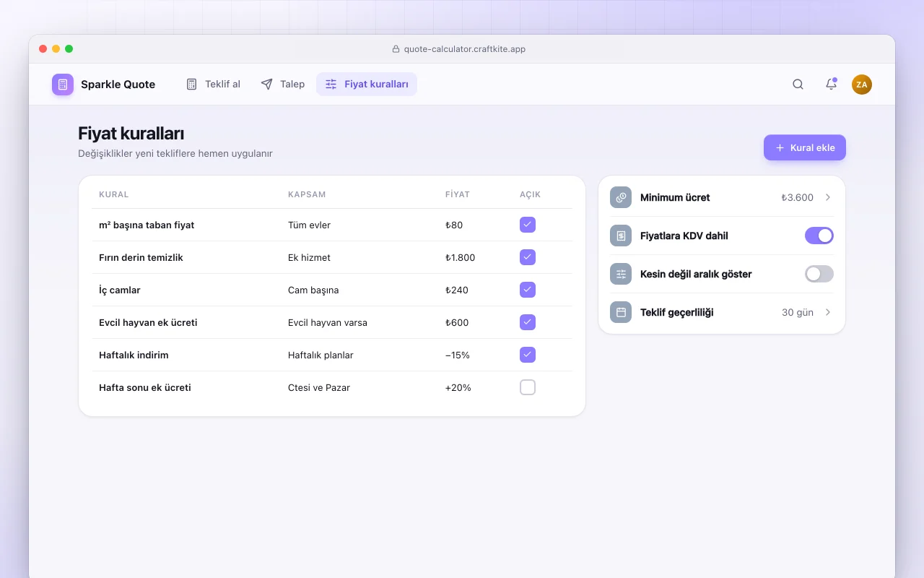Disable the Fiyatlara KDV dahil switch
Image resolution: width=924 pixels, height=578 pixels.
point(819,236)
